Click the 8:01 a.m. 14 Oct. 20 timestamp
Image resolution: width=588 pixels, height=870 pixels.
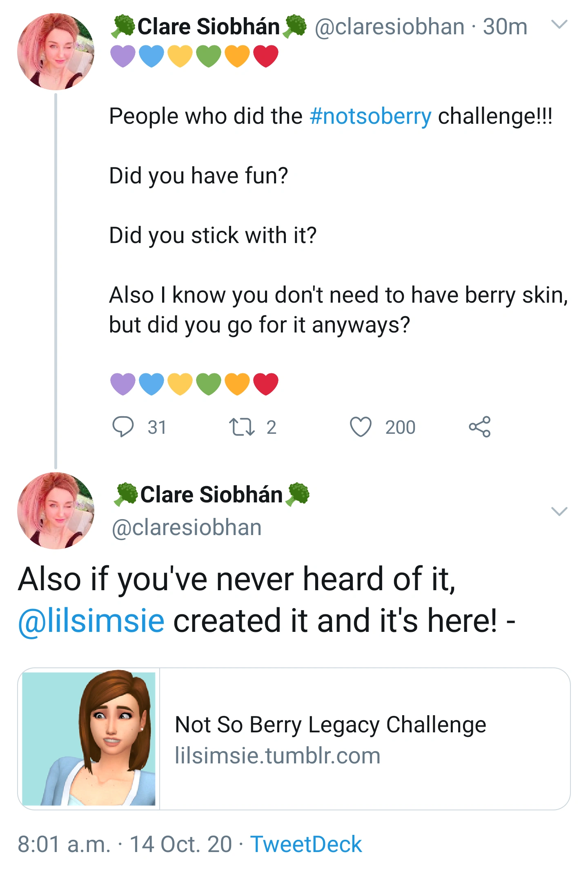[x=125, y=844]
